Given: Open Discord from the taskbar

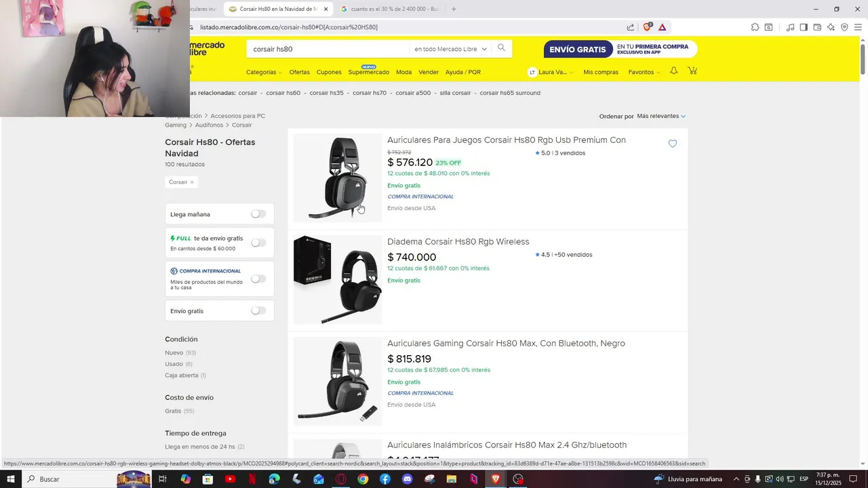Looking at the screenshot, I should pos(407,479).
